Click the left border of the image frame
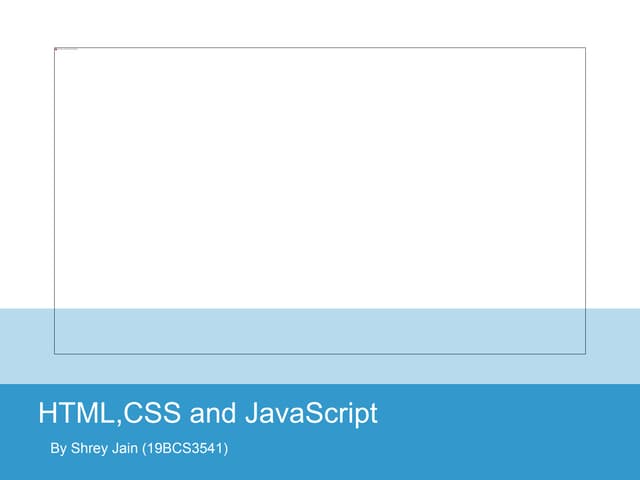 pos(54,200)
